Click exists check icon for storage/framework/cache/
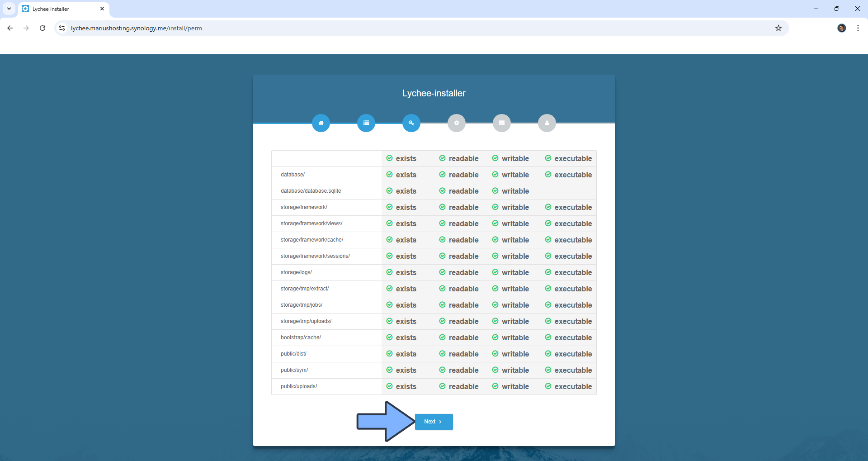Screen dimensions: 868x461 389,240
